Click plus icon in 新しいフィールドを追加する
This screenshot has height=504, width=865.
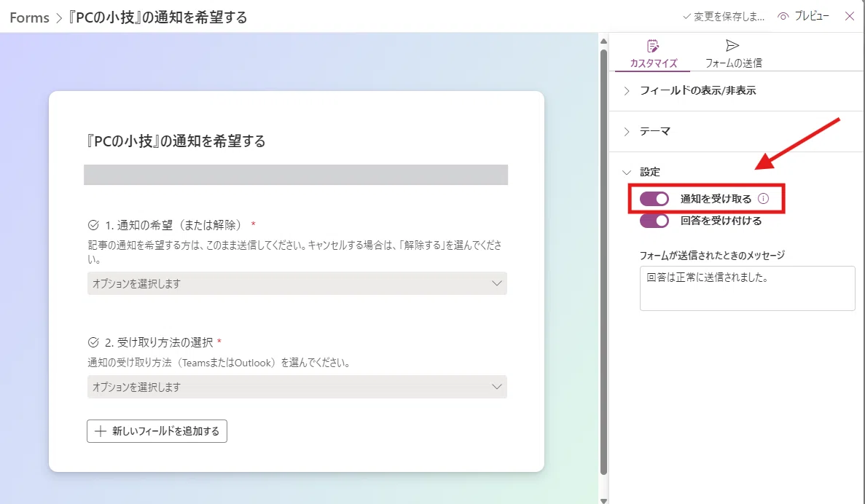click(101, 431)
